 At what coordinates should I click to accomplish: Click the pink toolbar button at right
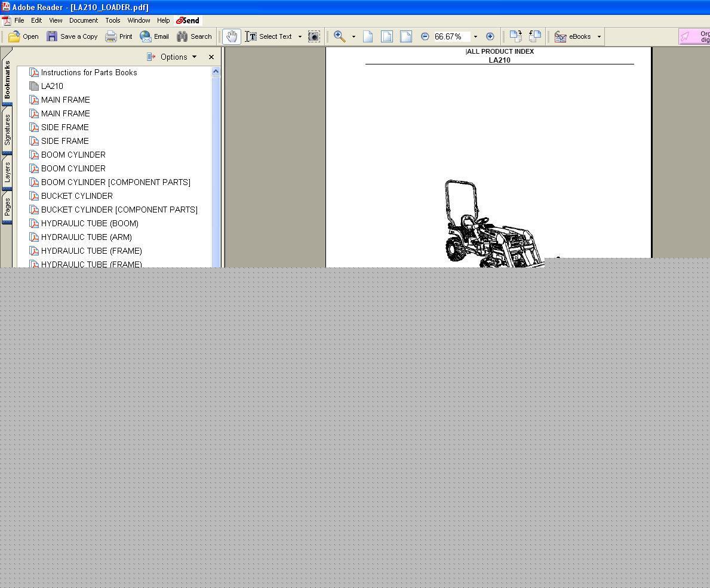694,36
